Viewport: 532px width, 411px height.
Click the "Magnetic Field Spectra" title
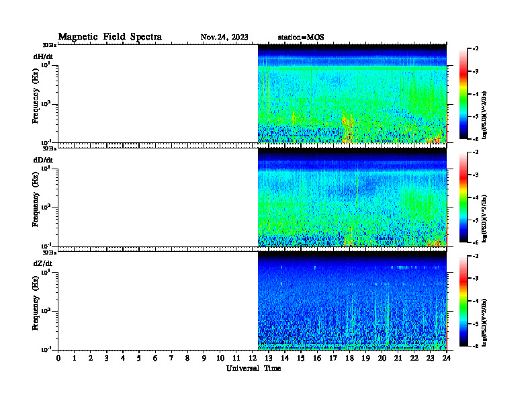pos(110,37)
